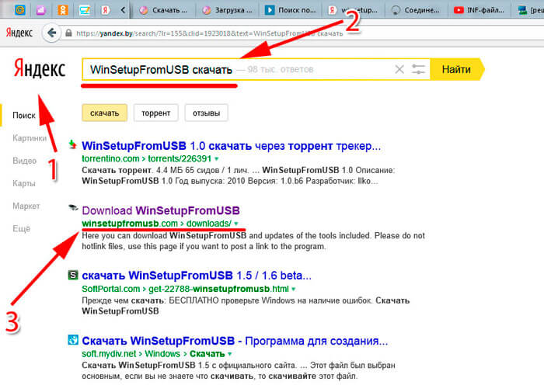544x392 pixels.
Task: Open Маркет in the sidebar
Action: 26,206
